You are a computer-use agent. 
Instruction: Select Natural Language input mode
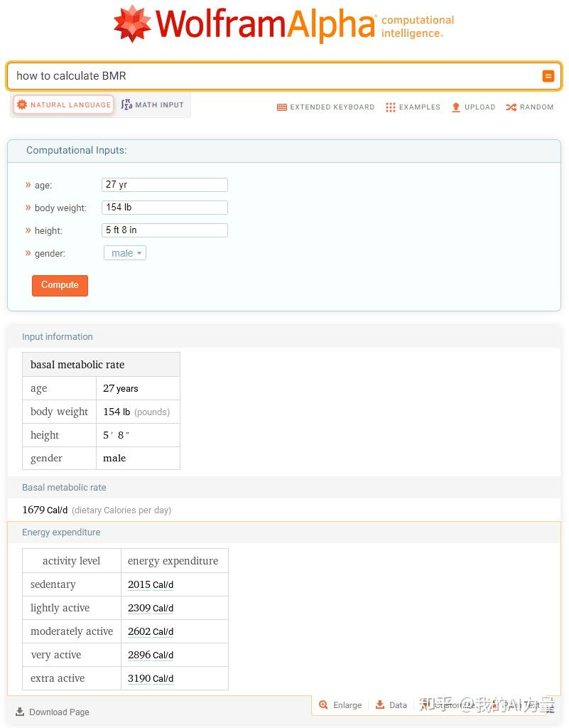click(63, 105)
